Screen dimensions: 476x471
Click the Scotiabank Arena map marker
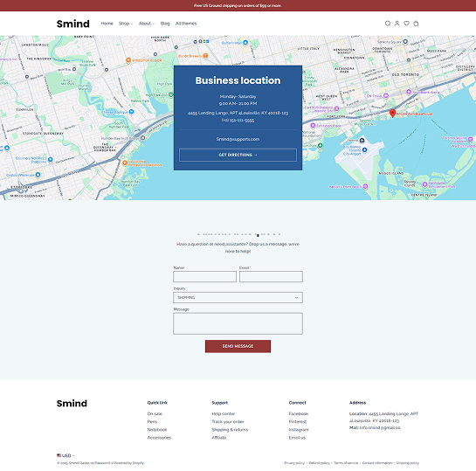[x=409, y=92]
